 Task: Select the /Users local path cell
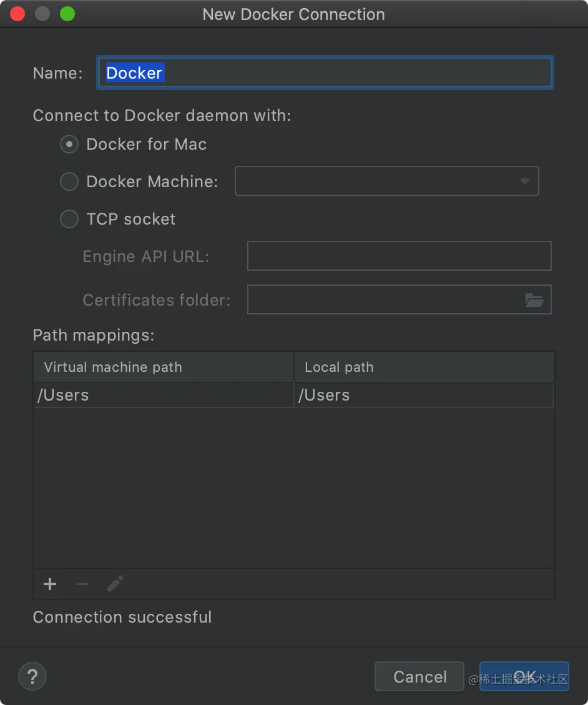[x=424, y=395]
